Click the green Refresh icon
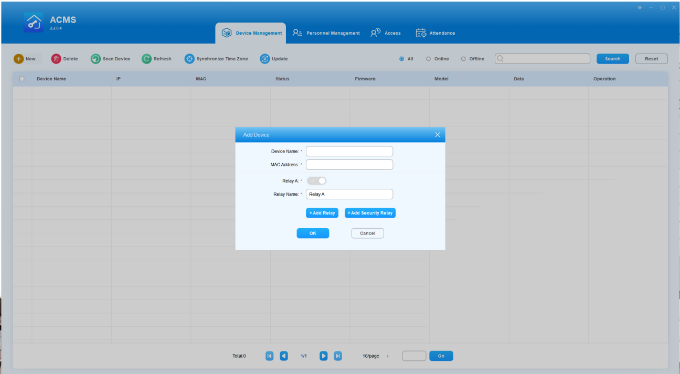Image resolution: width=680 pixels, height=374 pixels. pos(147,59)
